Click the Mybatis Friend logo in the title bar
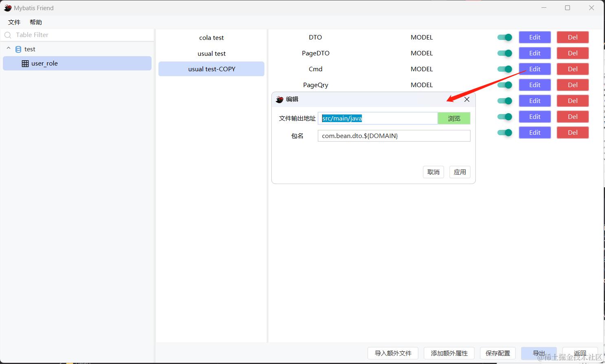 tap(8, 8)
